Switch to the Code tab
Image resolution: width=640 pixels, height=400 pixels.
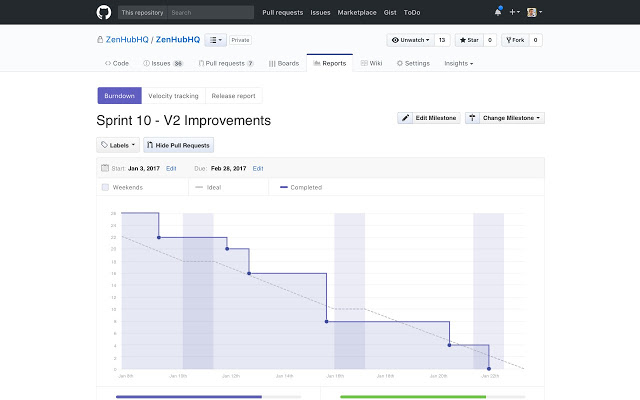(x=117, y=63)
